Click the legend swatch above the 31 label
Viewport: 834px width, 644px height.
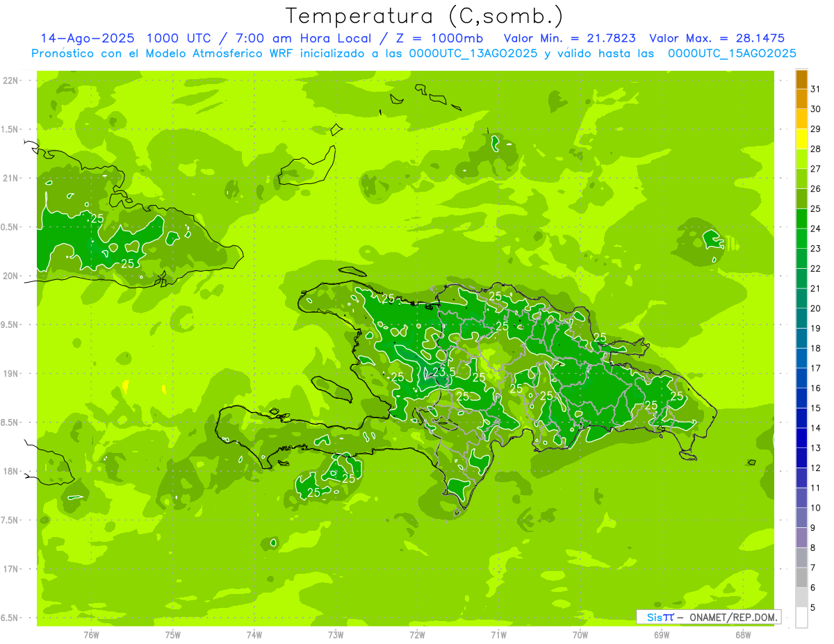click(x=801, y=79)
